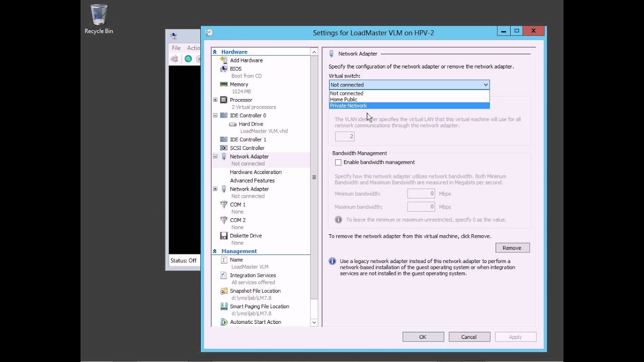This screenshot has height=362, width=644.
Task: Click the 2 Virtual processors text
Action: (x=254, y=107)
